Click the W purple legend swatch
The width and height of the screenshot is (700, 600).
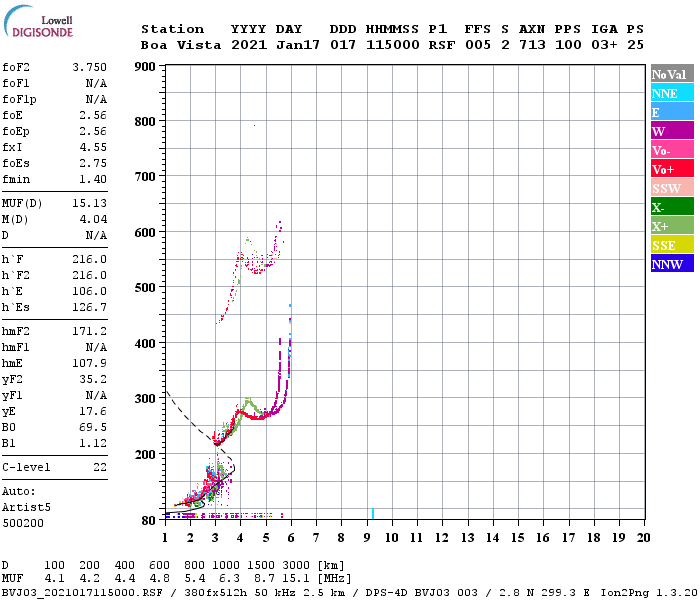coord(672,131)
